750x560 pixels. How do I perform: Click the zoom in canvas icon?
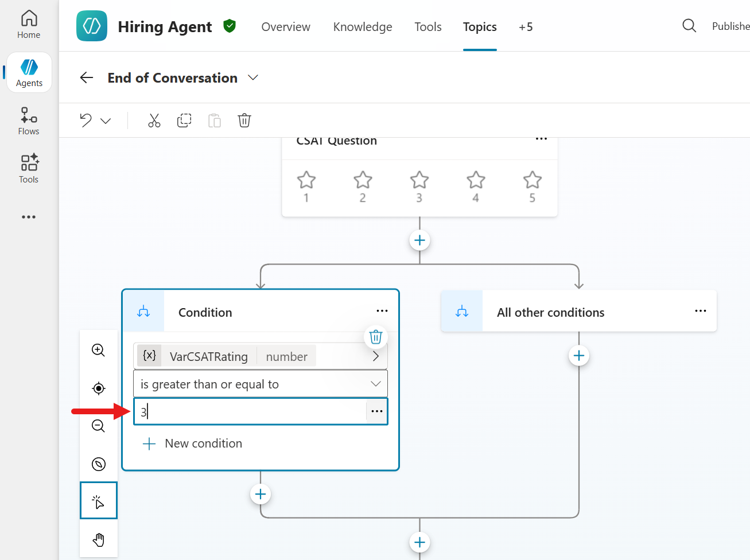(x=99, y=350)
